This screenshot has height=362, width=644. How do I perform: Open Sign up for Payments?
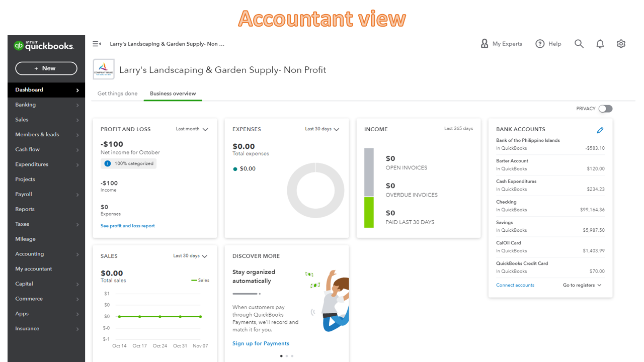pyautogui.click(x=261, y=343)
